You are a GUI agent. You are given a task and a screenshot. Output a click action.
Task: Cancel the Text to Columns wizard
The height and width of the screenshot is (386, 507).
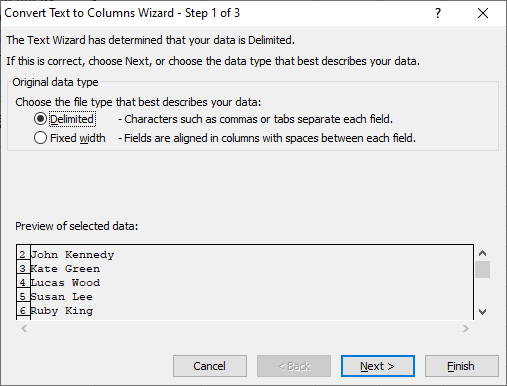click(210, 366)
